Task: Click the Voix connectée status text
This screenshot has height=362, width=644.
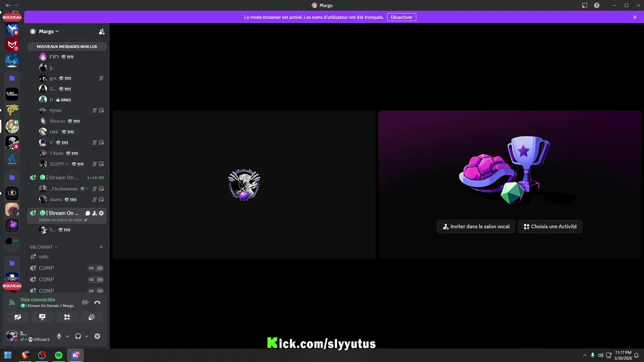Action: point(38,300)
